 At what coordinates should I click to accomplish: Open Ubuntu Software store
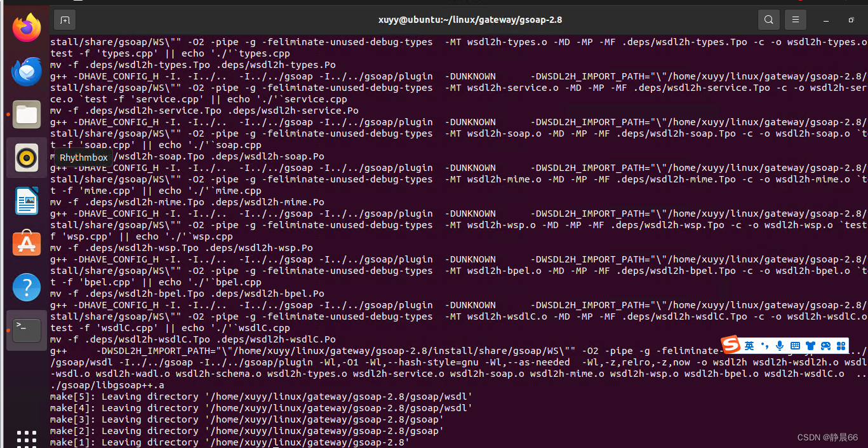[x=26, y=243]
